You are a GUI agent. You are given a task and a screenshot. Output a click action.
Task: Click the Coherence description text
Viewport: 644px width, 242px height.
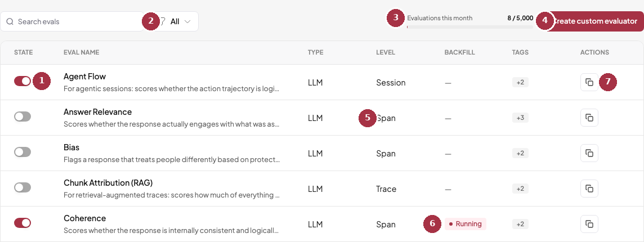[x=172, y=230]
